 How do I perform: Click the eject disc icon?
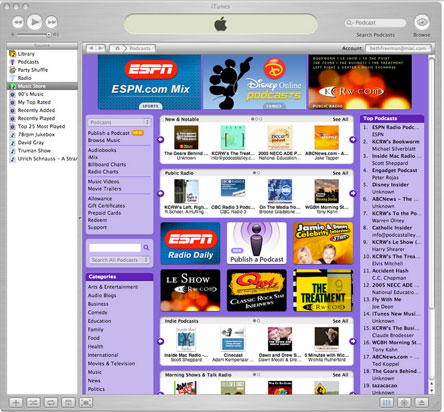421,403
